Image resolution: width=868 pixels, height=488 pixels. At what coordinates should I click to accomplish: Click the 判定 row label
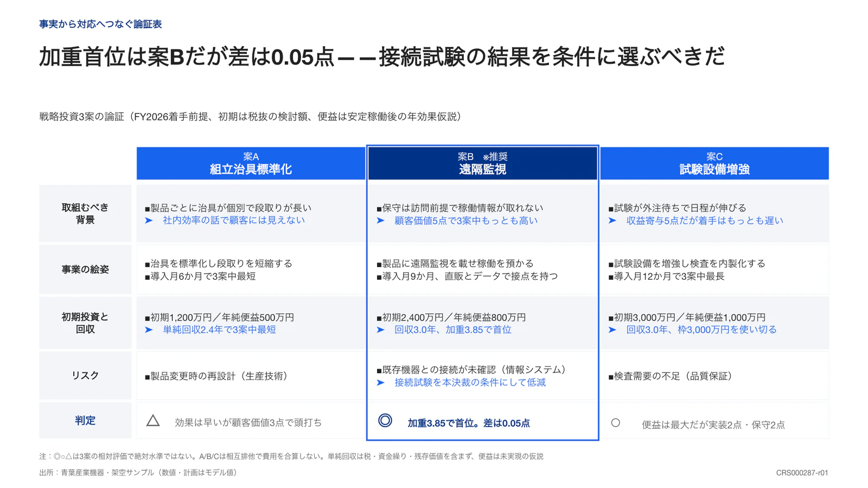point(85,421)
